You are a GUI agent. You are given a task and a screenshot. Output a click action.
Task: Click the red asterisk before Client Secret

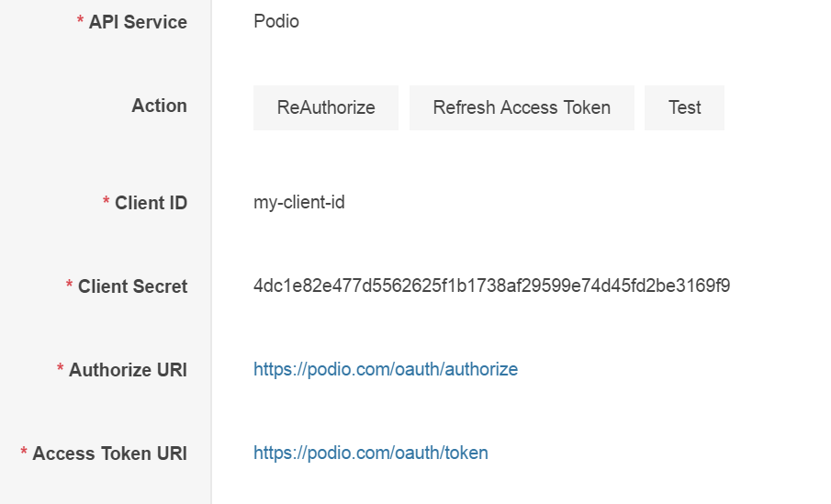pyautogui.click(x=70, y=286)
